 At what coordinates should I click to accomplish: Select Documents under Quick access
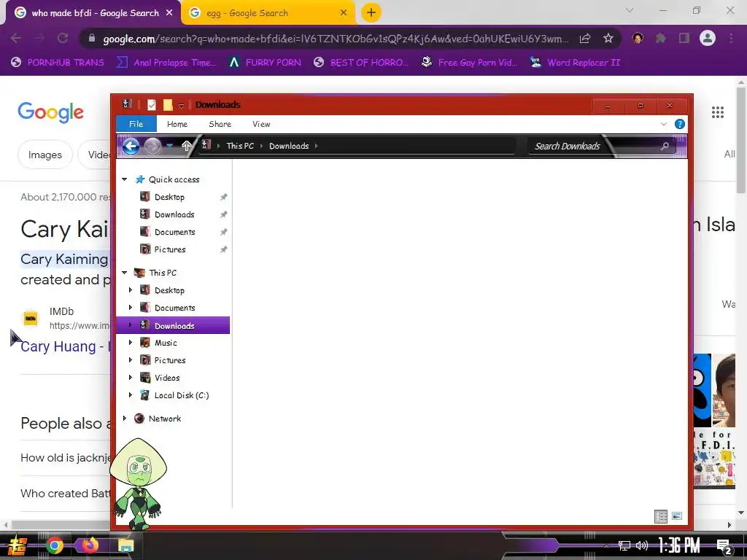pos(174,232)
